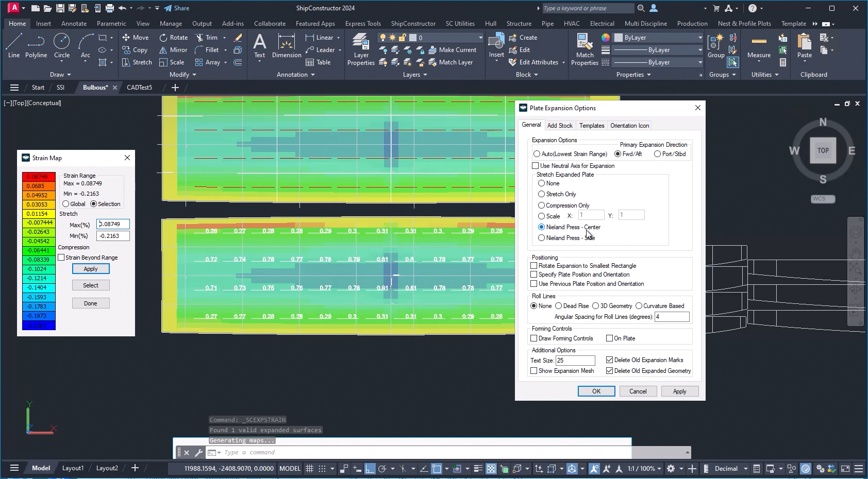868x479 pixels.
Task: Switch to the Add Stock tab
Action: 560,126
